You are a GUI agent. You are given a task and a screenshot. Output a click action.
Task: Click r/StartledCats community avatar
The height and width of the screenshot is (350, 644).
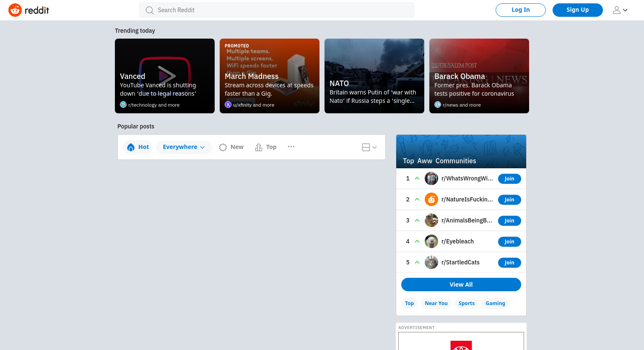431,262
